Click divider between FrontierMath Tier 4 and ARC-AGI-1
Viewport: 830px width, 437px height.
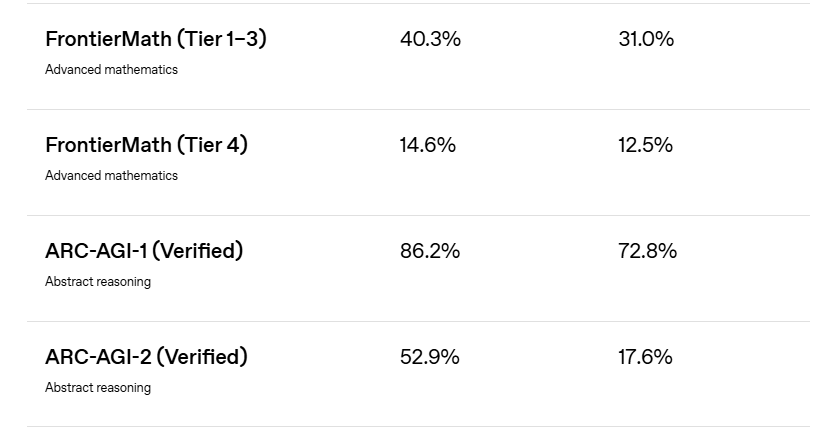(x=418, y=215)
